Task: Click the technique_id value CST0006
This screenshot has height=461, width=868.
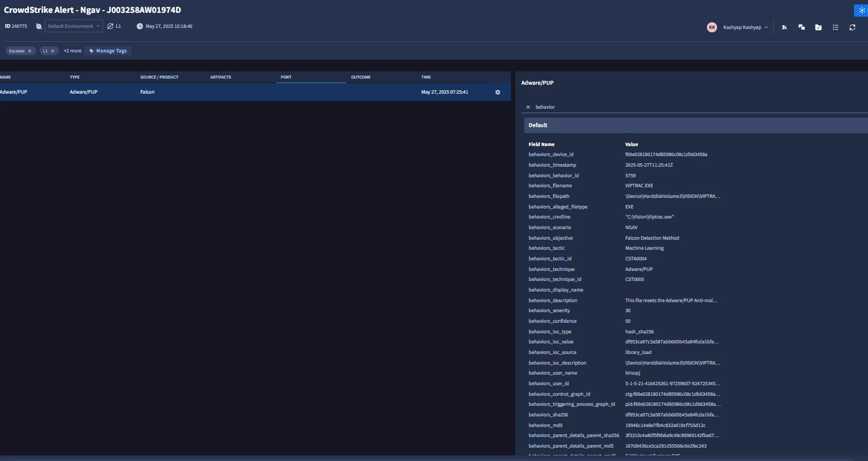Action: 635,279
